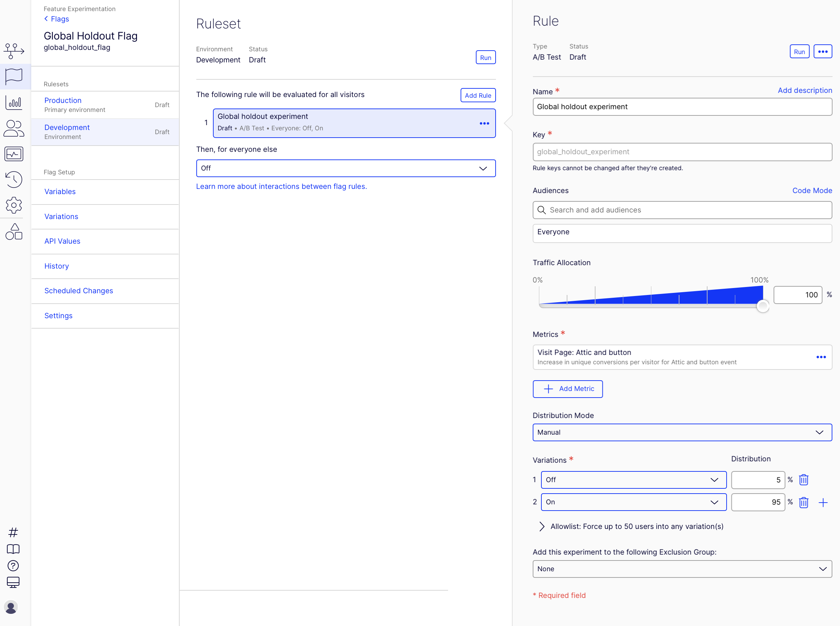Image resolution: width=840 pixels, height=626 pixels.
Task: Delete the Off variation with trash icon
Action: (804, 480)
